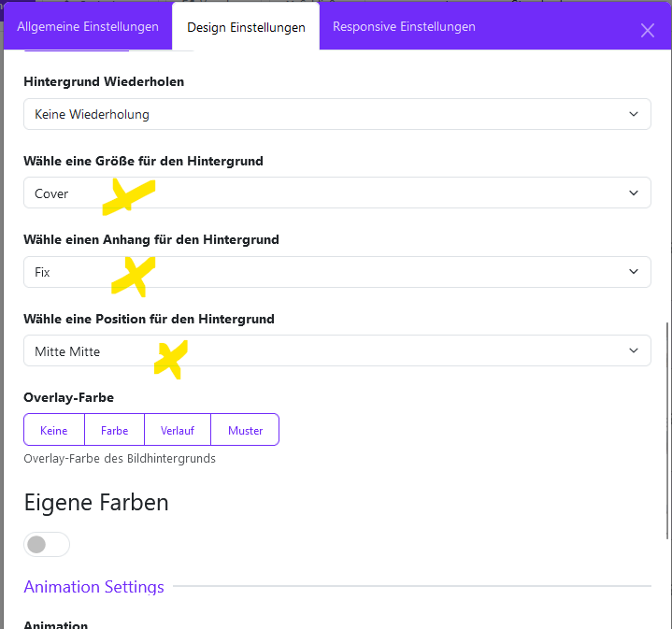The height and width of the screenshot is (629, 672).
Task: Enable the Eigene Farben toggle switch
Action: [x=47, y=544]
